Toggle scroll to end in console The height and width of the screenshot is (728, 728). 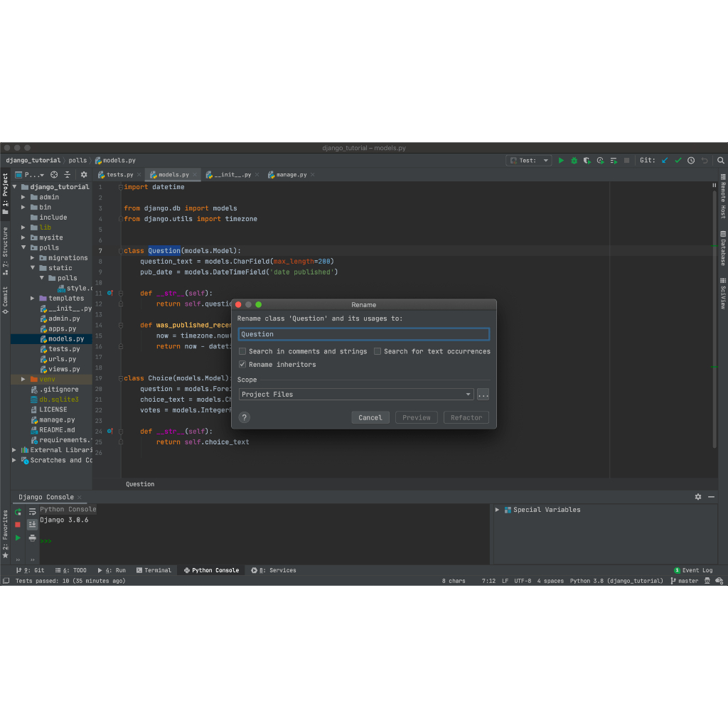coord(33,525)
